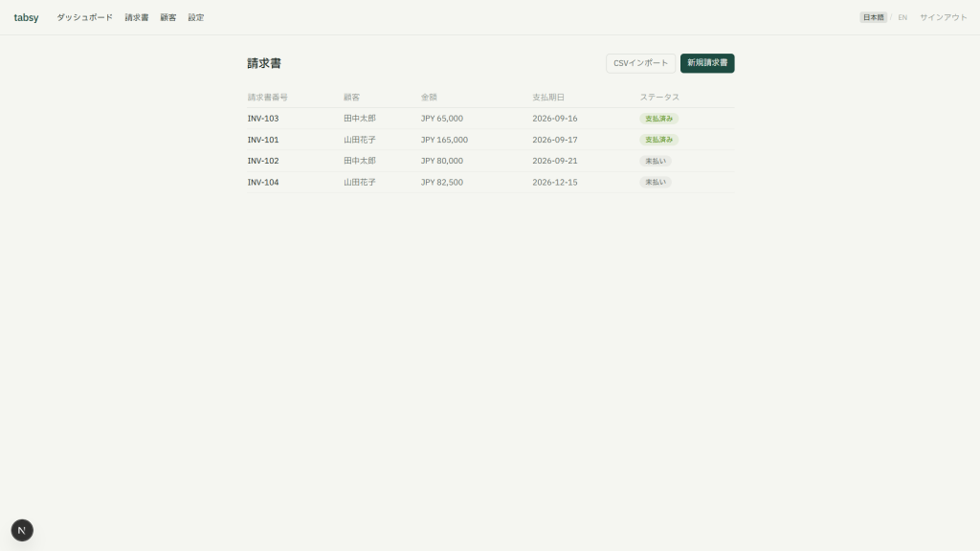Click due date 2026-09-21

555,161
